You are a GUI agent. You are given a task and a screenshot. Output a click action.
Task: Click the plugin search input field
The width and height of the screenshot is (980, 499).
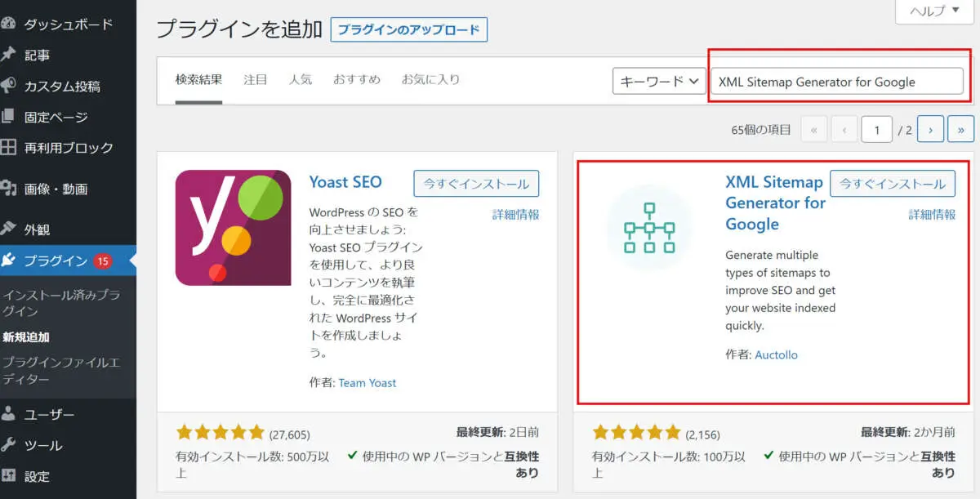pyautogui.click(x=838, y=81)
